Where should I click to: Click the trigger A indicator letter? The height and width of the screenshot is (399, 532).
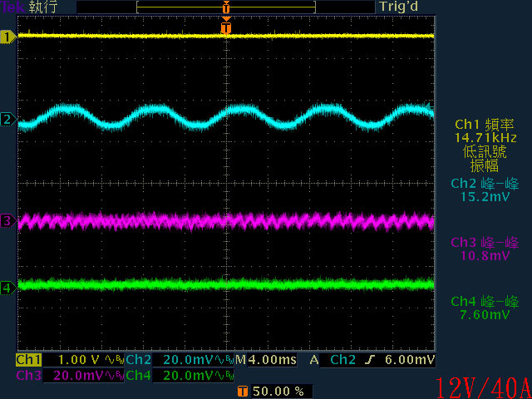pos(314,360)
